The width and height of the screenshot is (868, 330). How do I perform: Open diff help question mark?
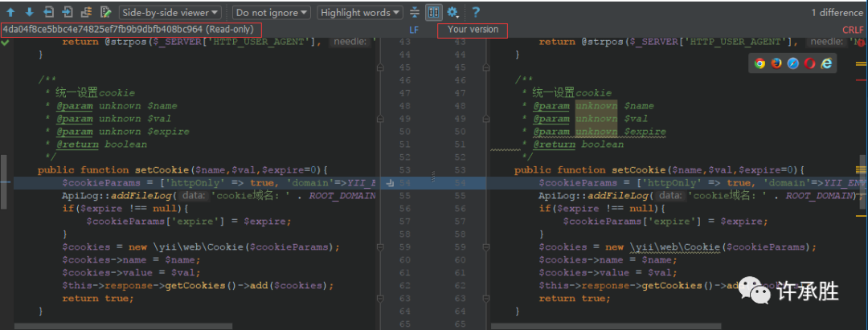476,12
